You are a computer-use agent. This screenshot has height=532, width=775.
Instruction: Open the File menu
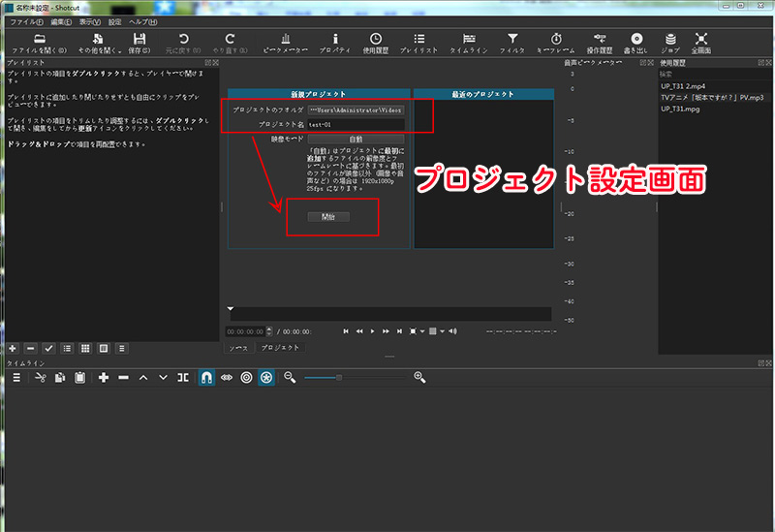point(26,22)
